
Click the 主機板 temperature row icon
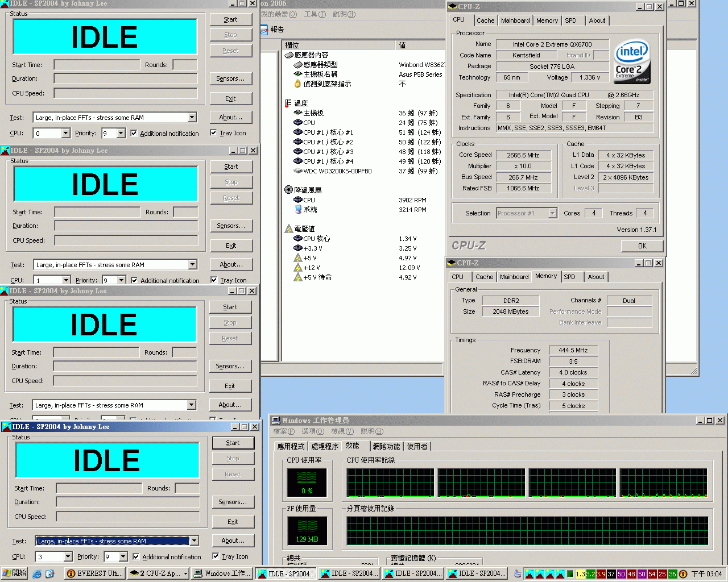[x=298, y=113]
